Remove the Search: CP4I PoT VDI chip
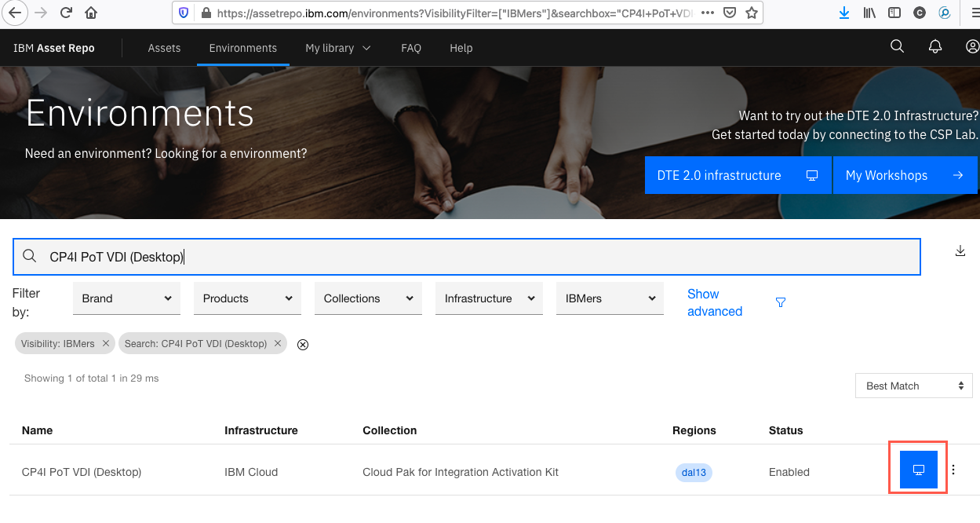The height and width of the screenshot is (523, 980). coord(278,343)
